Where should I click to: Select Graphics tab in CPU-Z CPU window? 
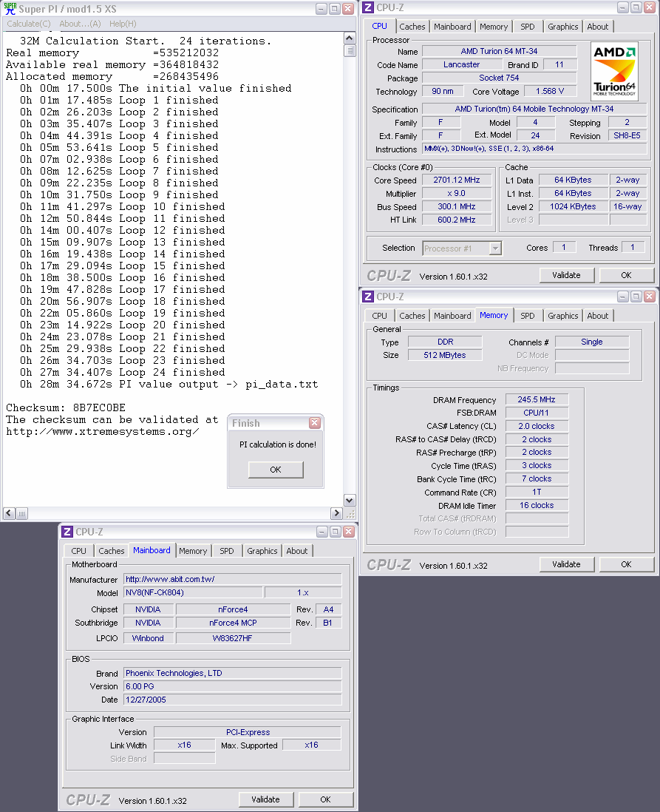tap(562, 27)
